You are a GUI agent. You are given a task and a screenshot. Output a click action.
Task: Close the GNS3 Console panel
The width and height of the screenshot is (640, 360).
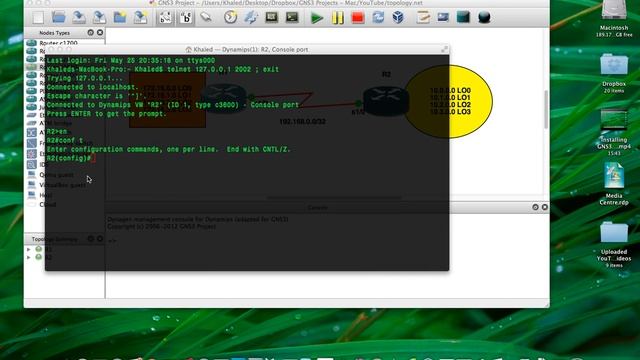[544, 207]
